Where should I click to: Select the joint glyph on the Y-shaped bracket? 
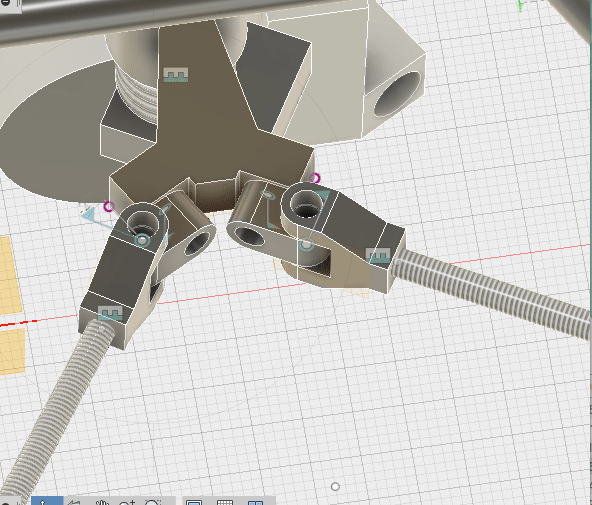coord(176,75)
